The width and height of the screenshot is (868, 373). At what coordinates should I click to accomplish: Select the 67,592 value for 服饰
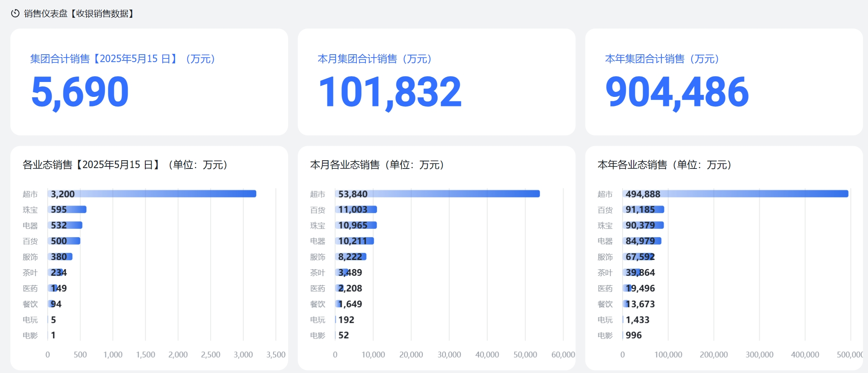tap(640, 257)
